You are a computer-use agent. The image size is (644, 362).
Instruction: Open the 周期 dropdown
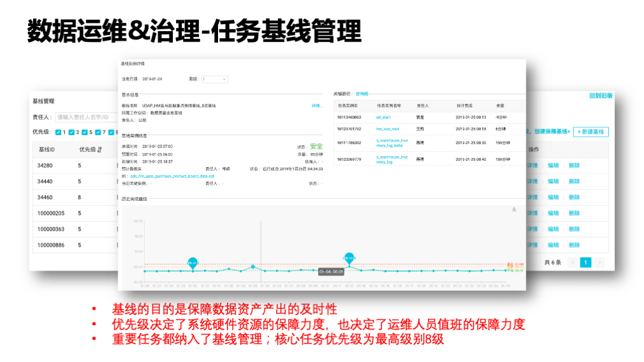pyautogui.click(x=214, y=79)
